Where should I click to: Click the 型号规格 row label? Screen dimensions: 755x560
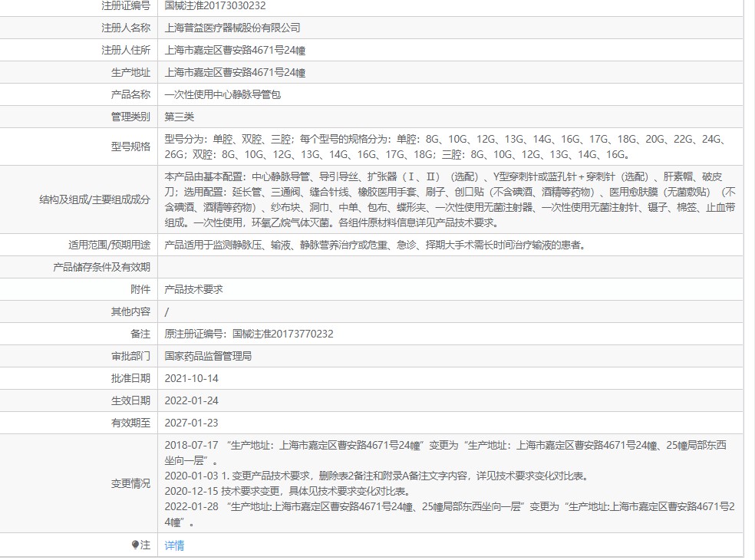[130, 147]
